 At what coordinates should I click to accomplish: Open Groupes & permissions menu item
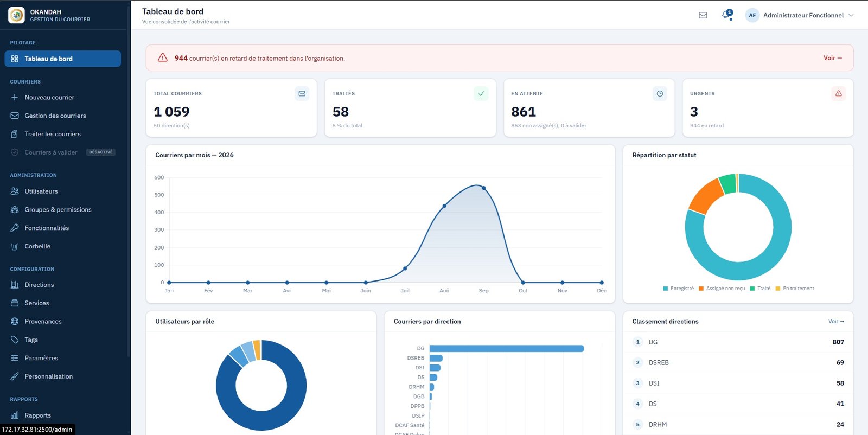pyautogui.click(x=62, y=210)
